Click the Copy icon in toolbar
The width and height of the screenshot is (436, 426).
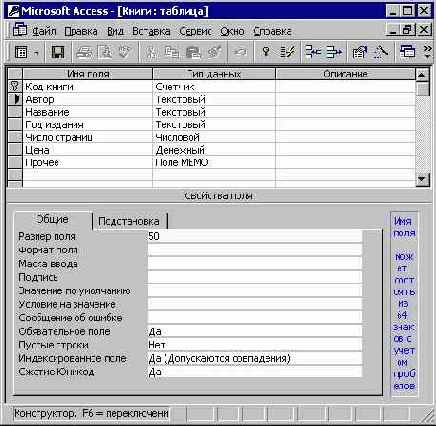(x=172, y=52)
